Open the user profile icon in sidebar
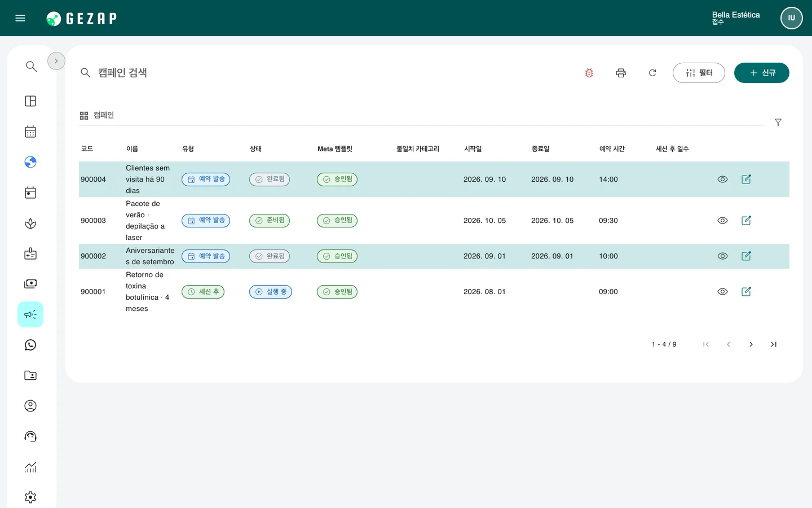The width and height of the screenshot is (812, 508). click(x=30, y=406)
